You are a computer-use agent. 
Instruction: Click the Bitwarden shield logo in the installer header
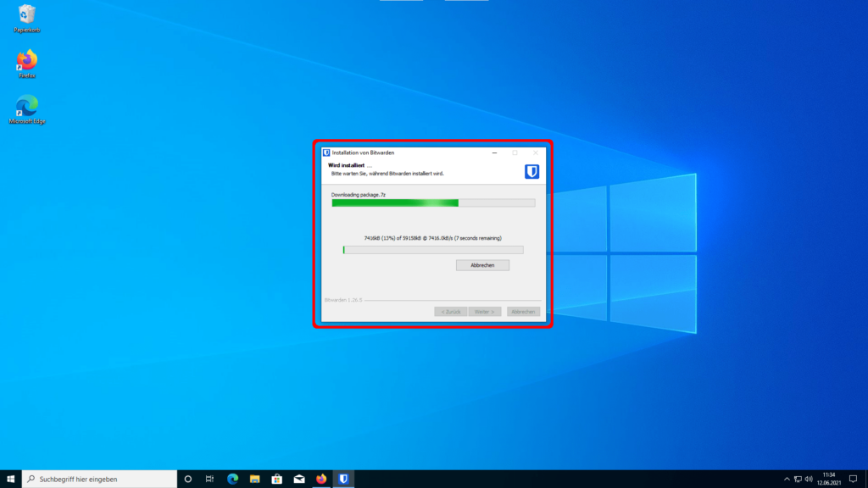click(x=532, y=171)
